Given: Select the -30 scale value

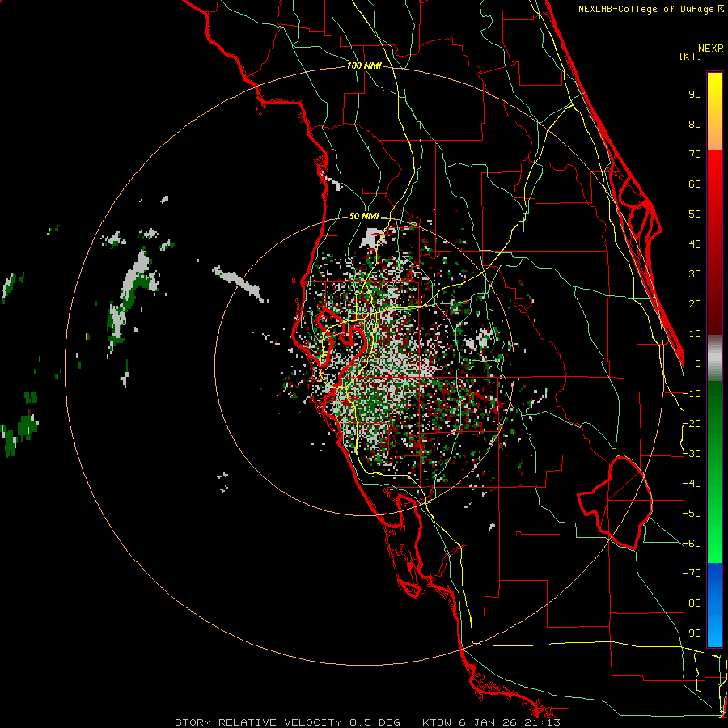Looking at the screenshot, I should pyautogui.click(x=692, y=454).
